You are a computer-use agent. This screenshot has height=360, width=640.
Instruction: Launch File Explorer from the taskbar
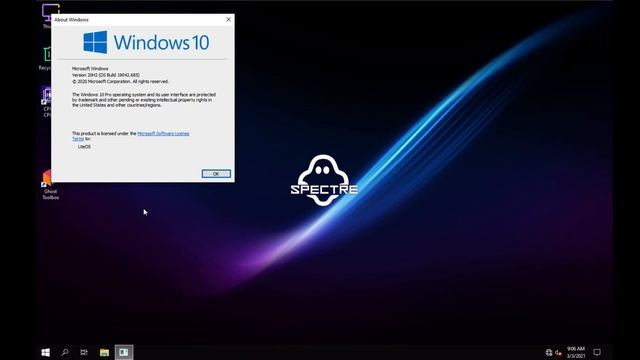(104, 352)
